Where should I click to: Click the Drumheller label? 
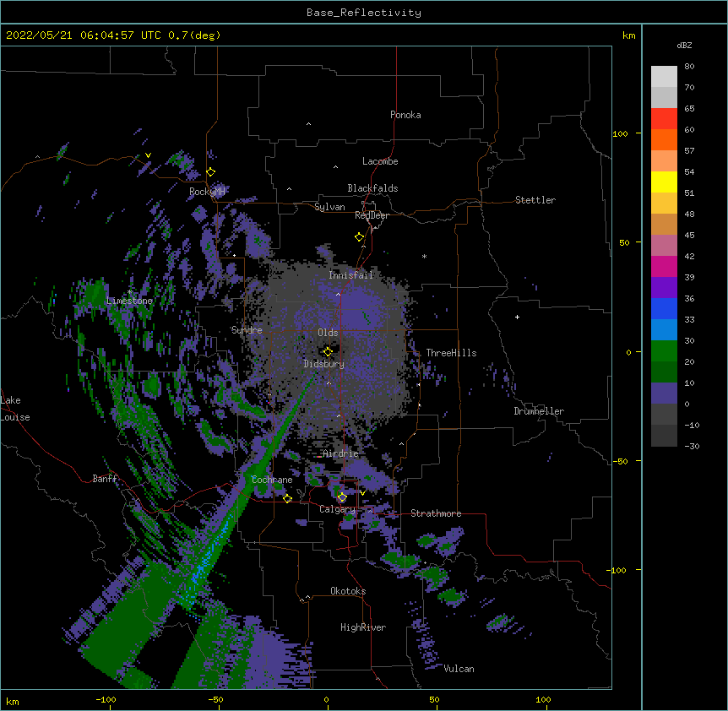coord(539,411)
